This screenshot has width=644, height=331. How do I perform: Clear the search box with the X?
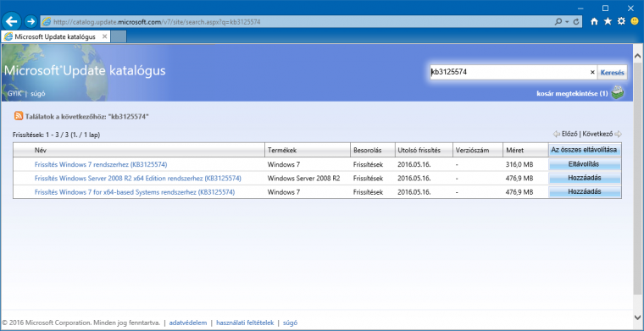[592, 72]
